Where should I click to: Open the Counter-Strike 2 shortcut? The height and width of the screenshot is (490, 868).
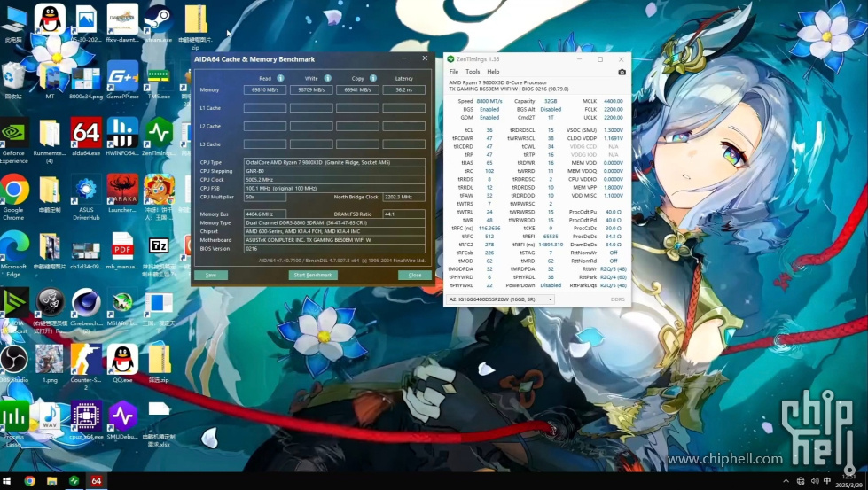[86, 366]
